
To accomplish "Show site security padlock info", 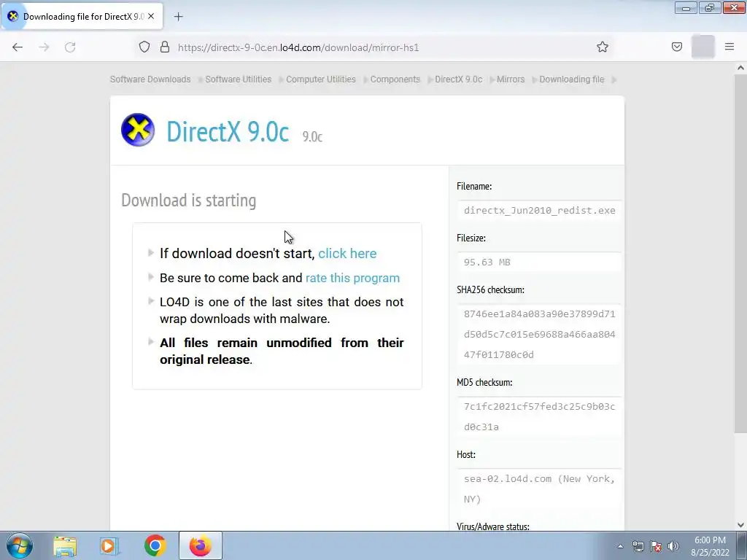I will click(x=165, y=47).
